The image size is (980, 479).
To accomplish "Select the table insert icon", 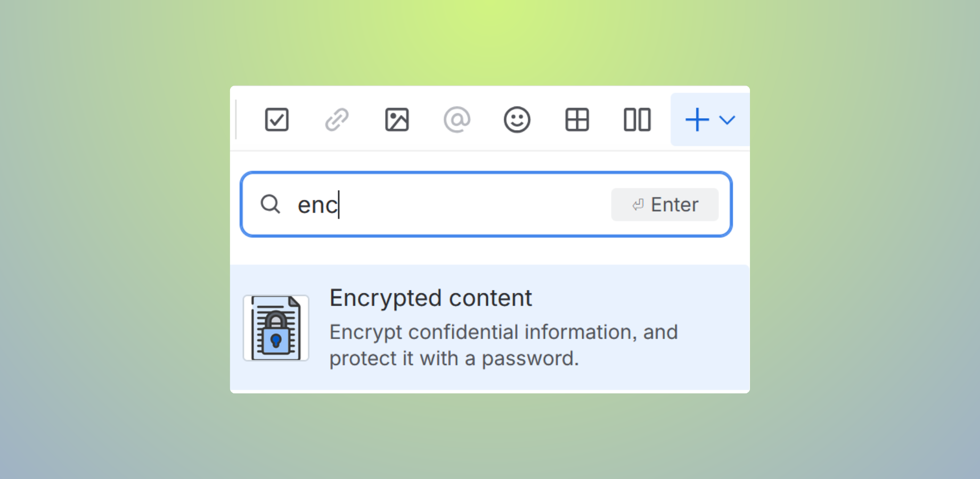I will click(x=577, y=120).
